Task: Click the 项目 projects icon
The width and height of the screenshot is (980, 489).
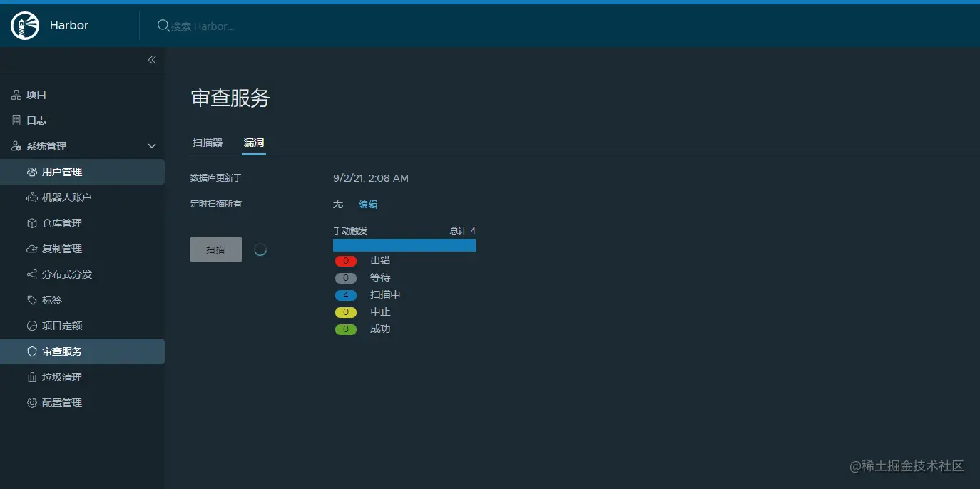Action: click(x=16, y=95)
